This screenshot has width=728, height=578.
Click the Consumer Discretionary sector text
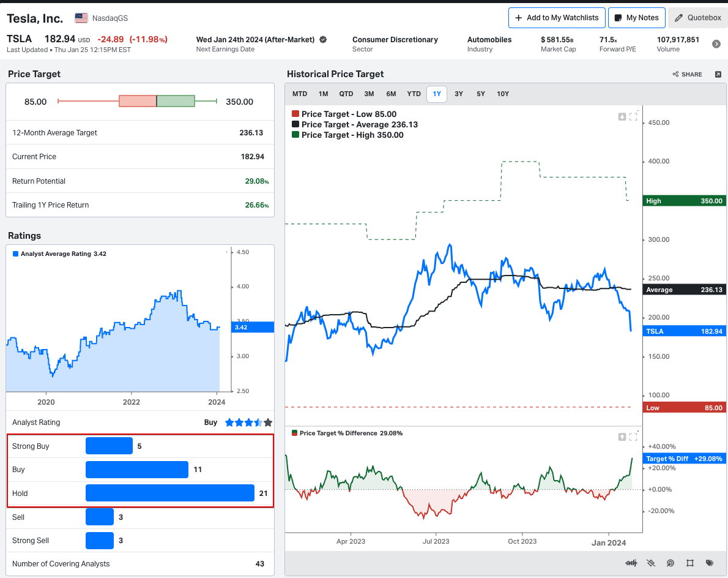coord(395,40)
